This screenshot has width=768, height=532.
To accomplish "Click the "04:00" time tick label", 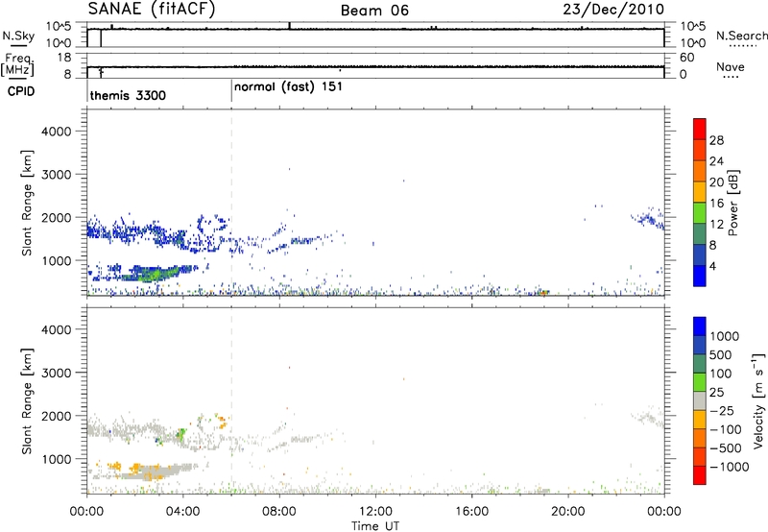I will click(x=183, y=512).
